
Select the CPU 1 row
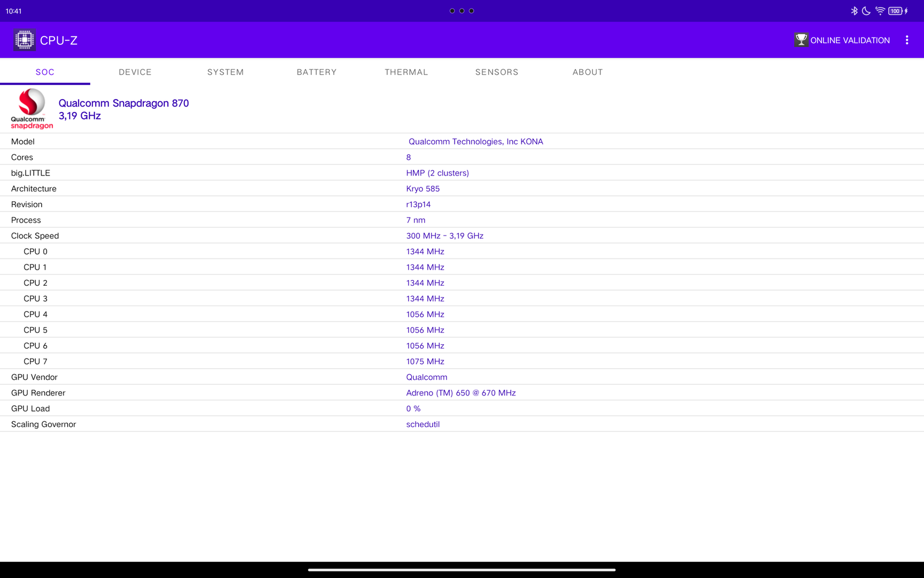pos(462,267)
